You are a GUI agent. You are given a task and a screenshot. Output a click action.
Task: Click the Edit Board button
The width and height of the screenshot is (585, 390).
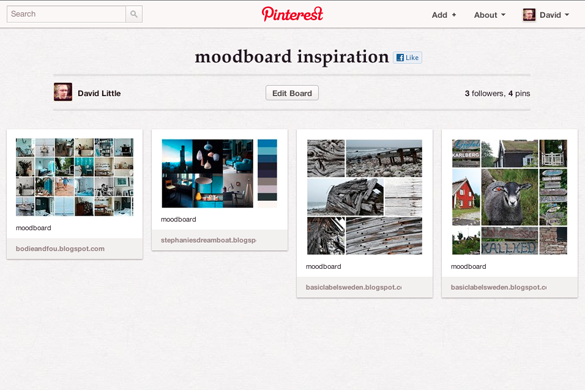[292, 93]
